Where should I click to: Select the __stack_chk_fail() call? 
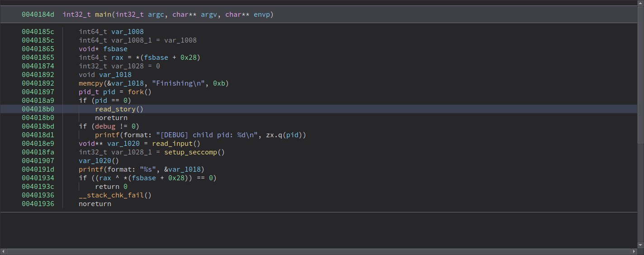pyautogui.click(x=115, y=195)
